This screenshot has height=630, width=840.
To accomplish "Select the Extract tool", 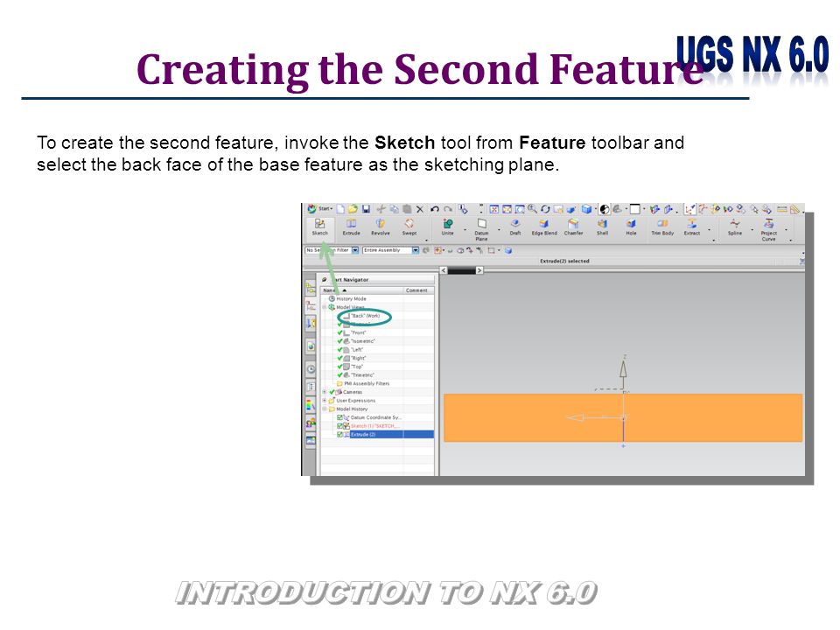I will click(691, 227).
